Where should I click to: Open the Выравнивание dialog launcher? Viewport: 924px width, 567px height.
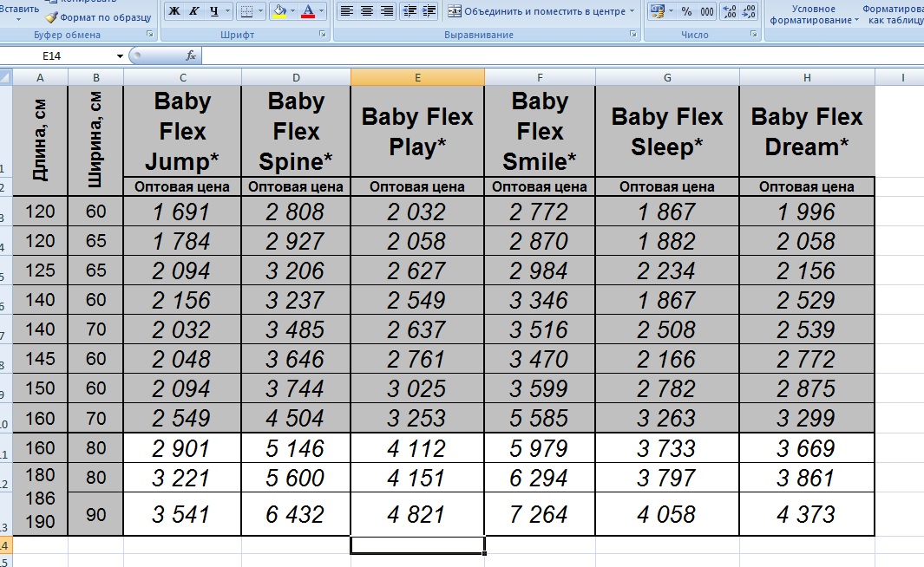(x=632, y=34)
